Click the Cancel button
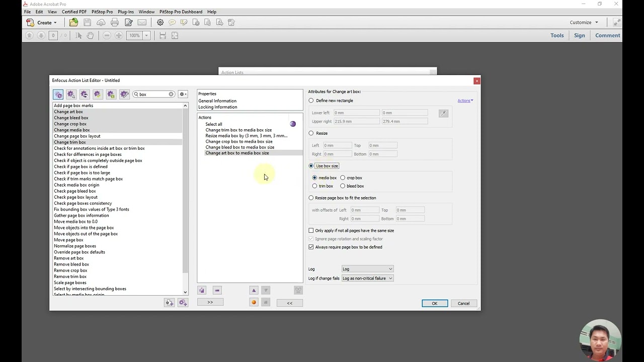The width and height of the screenshot is (644, 362). [x=463, y=303]
